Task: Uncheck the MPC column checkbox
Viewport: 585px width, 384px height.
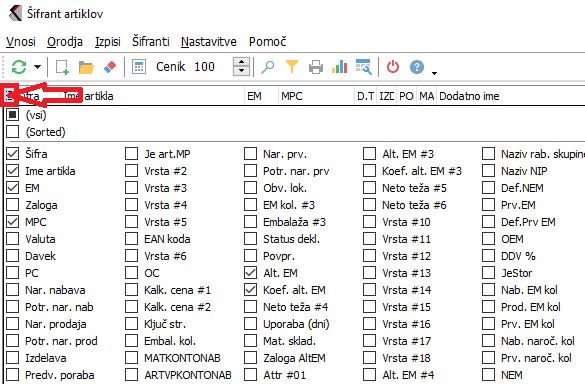Action: [13, 222]
